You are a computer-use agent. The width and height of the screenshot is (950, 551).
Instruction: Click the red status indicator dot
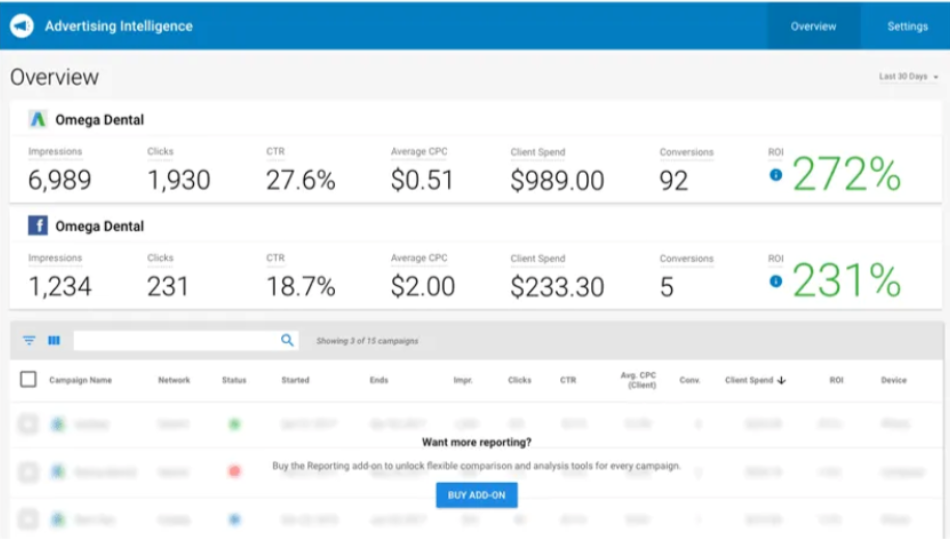coord(234,471)
